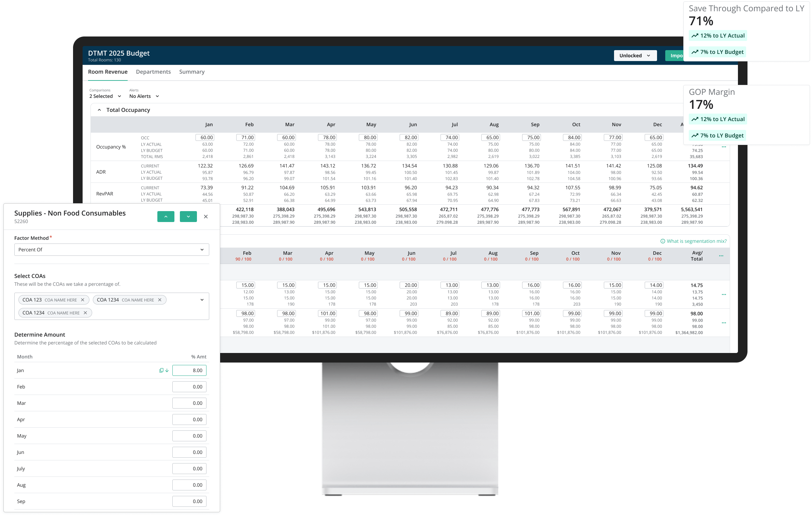Click the copy-down icon in Jan row

(x=164, y=370)
